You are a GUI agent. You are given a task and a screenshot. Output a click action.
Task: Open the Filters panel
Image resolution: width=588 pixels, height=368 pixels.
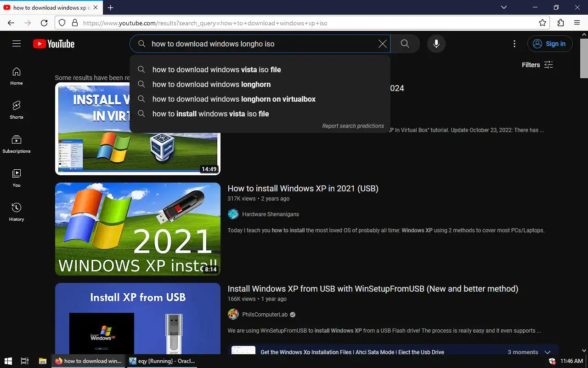537,65
